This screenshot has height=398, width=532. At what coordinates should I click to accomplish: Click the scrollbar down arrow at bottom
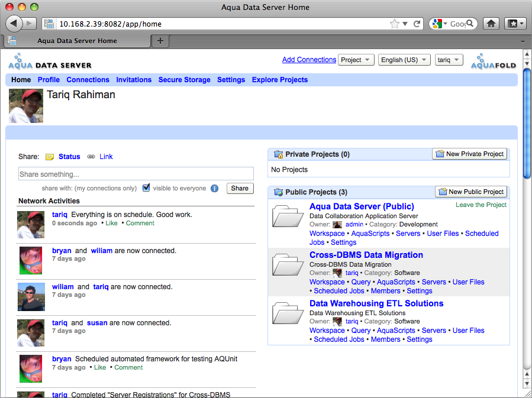click(527, 384)
